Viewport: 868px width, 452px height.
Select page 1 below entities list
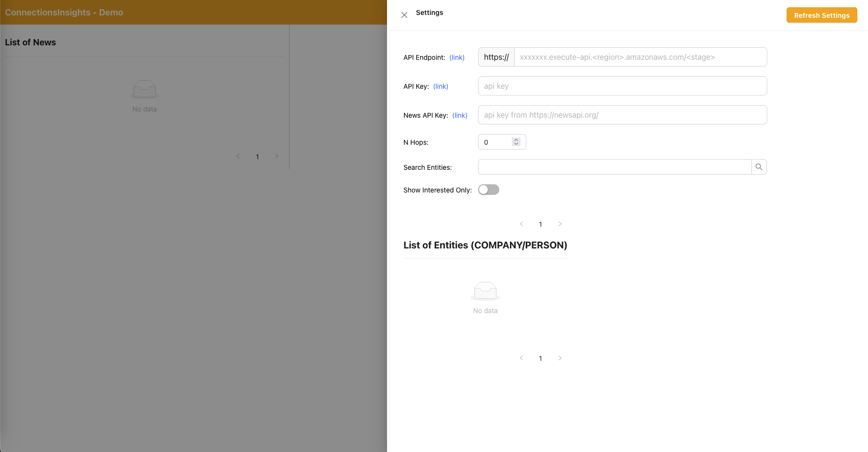541,358
